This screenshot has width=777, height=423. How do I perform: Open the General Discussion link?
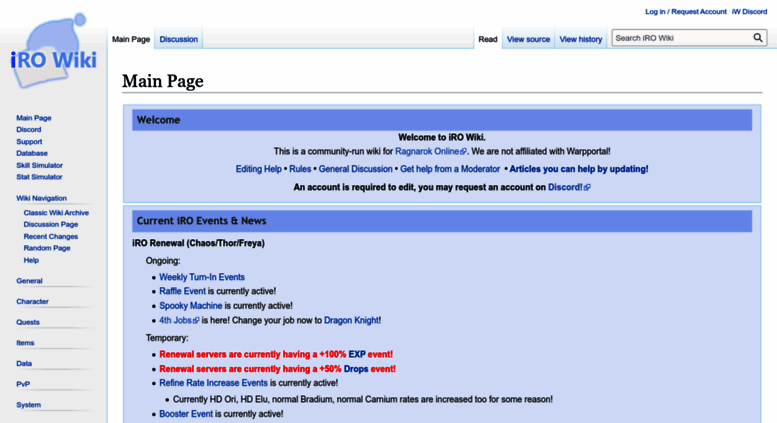coord(355,169)
